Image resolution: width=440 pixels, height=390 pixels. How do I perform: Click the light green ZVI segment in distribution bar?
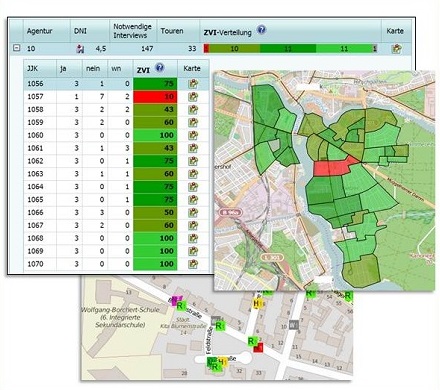[344, 49]
